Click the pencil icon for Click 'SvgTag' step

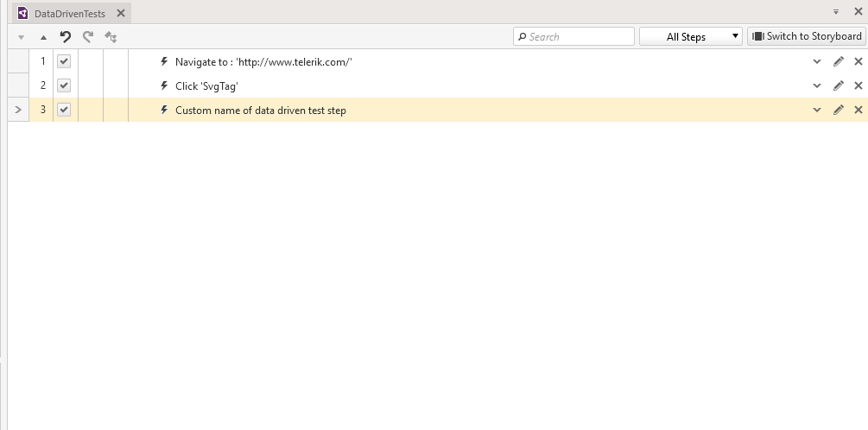pos(838,85)
